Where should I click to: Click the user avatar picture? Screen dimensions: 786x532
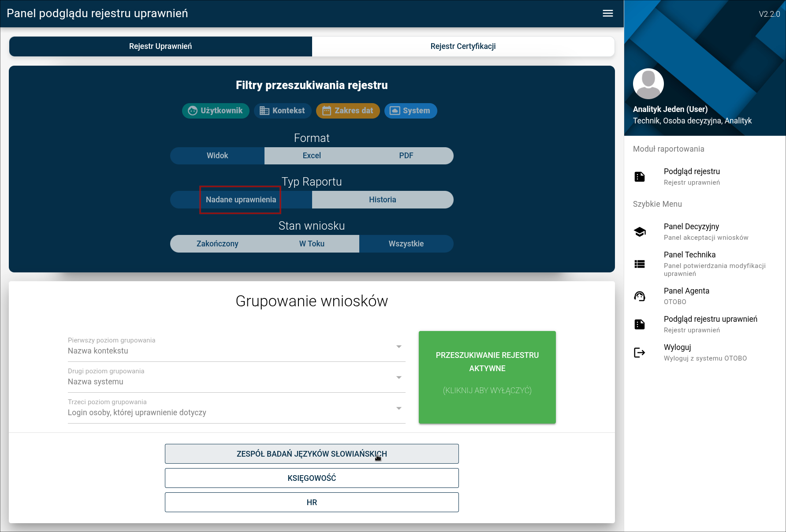pos(648,84)
